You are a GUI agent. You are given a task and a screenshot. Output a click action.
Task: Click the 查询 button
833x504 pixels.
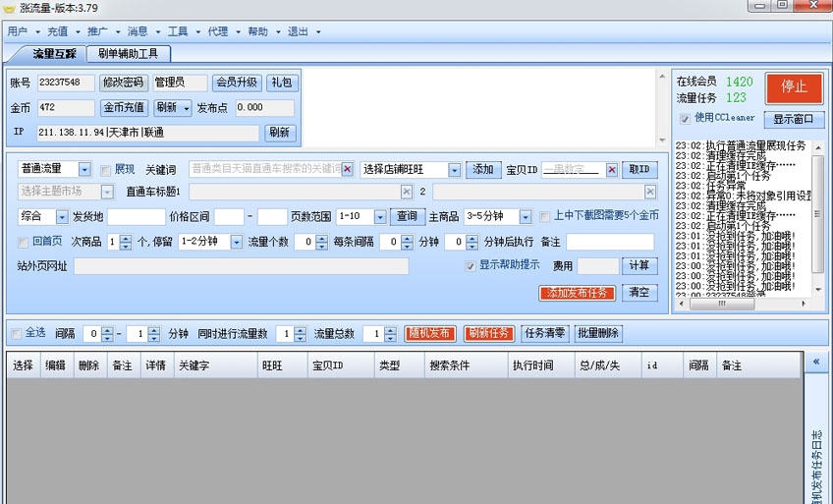pos(407,216)
